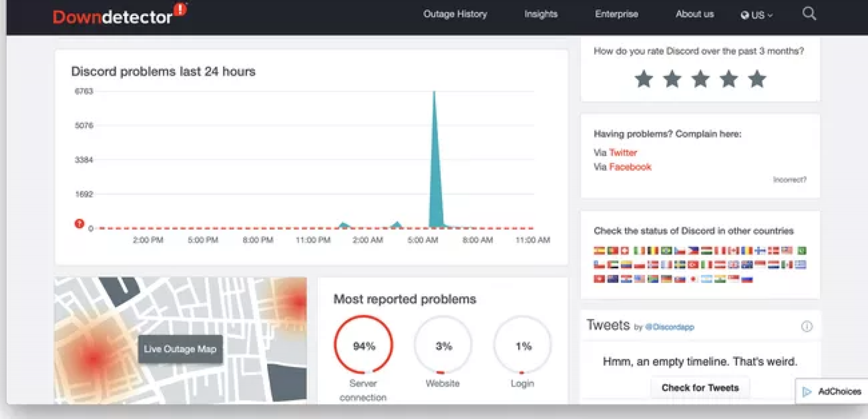Open the Enterprise menu item

tap(617, 14)
